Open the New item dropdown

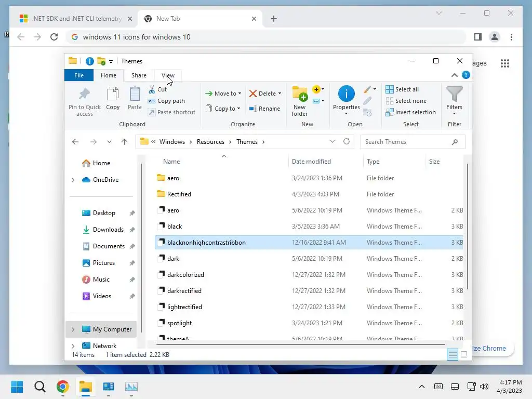[318, 89]
